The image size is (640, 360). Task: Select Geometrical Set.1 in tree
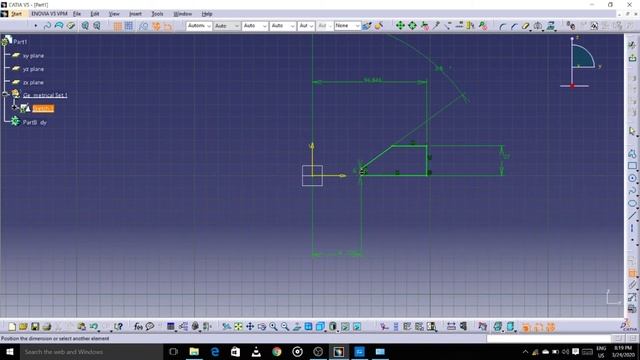tap(45, 95)
